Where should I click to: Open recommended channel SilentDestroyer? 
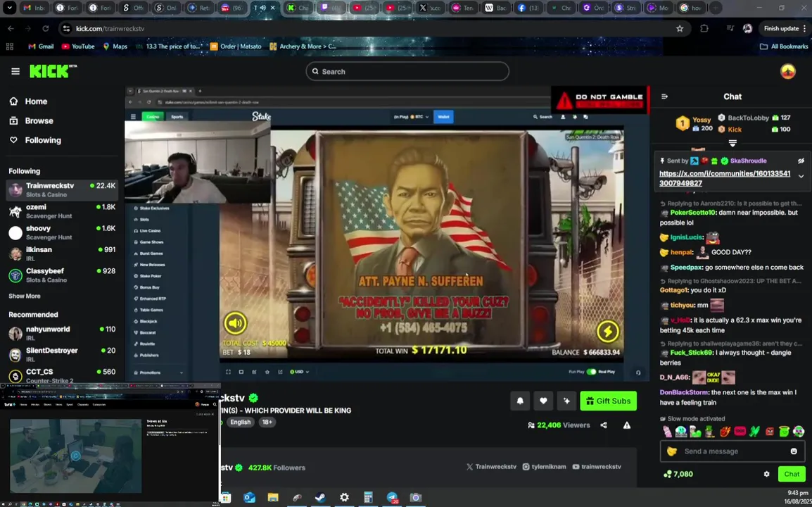point(62,355)
